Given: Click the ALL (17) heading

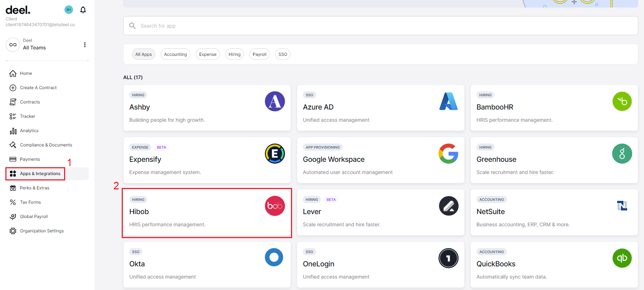Looking at the screenshot, I should point(133,77).
